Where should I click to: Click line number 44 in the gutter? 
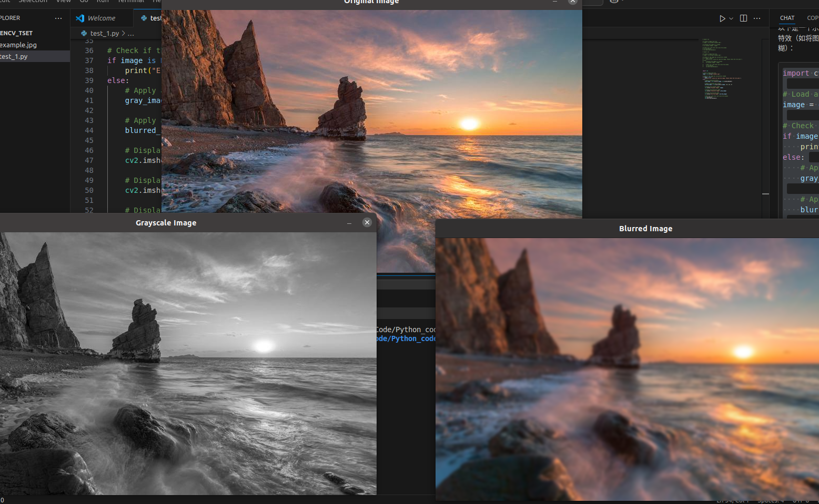coord(89,130)
